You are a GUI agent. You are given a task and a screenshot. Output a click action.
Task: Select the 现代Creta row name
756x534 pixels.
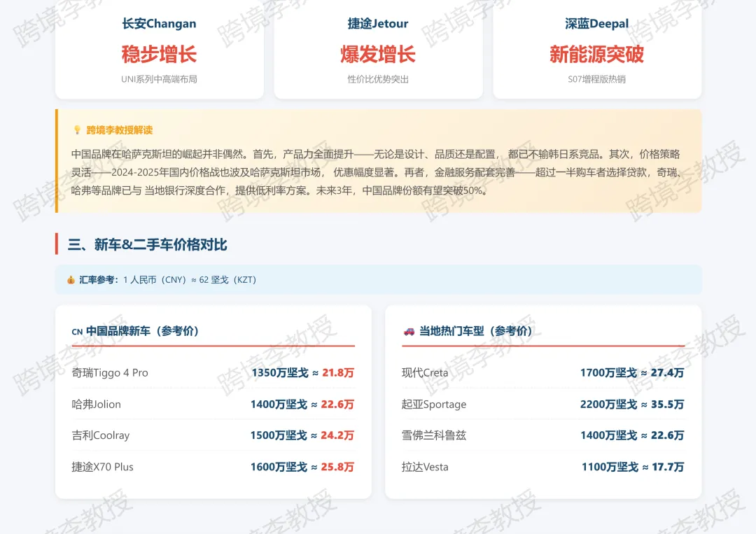click(425, 372)
